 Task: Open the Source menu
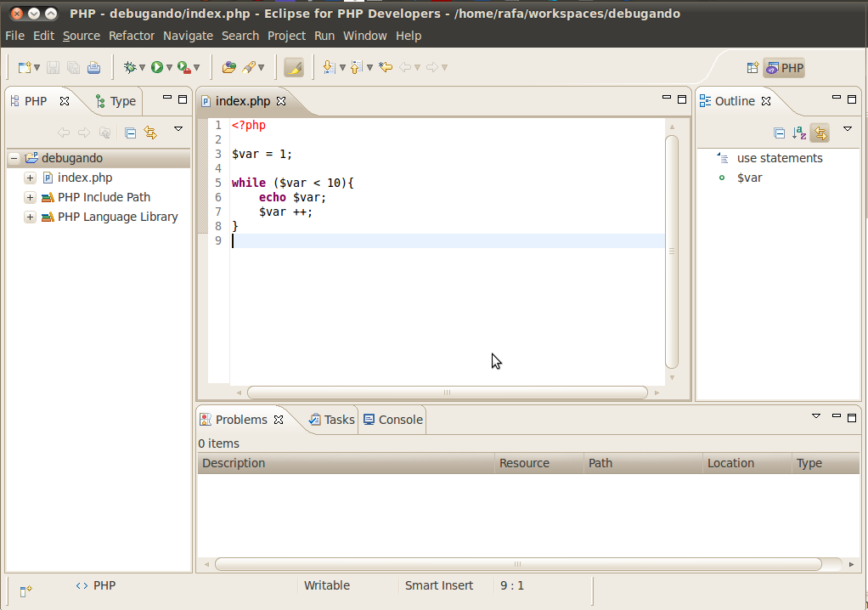(82, 36)
